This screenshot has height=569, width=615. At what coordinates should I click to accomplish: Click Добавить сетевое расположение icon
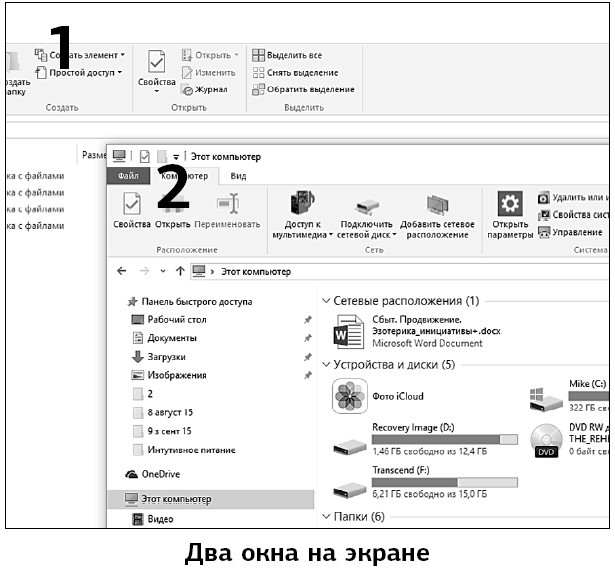click(x=437, y=205)
